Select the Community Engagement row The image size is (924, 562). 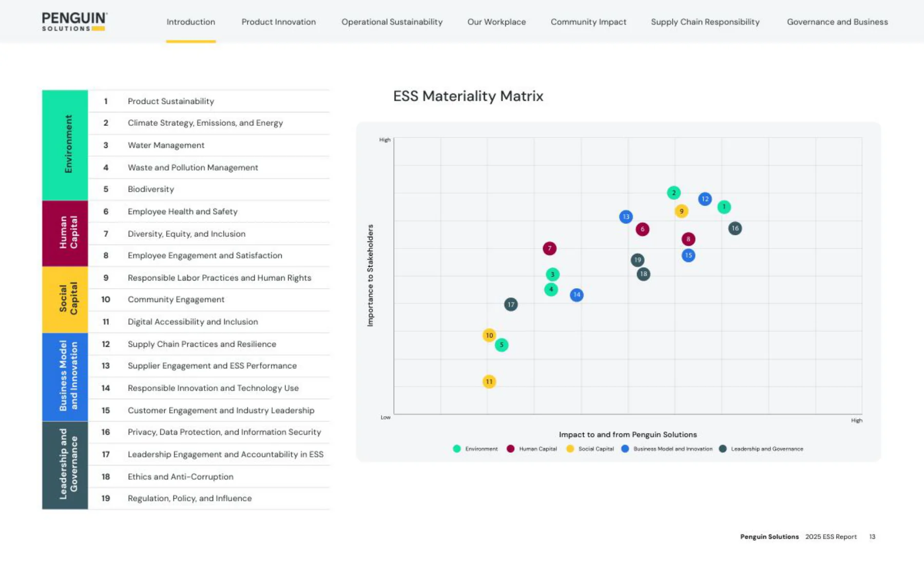pos(209,300)
